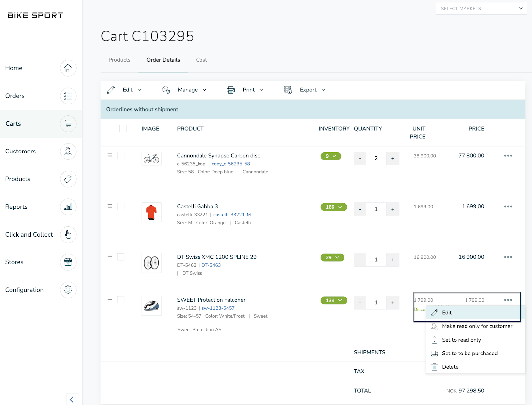Check the Cannondale Synapse Carbon disc row

[x=121, y=156]
